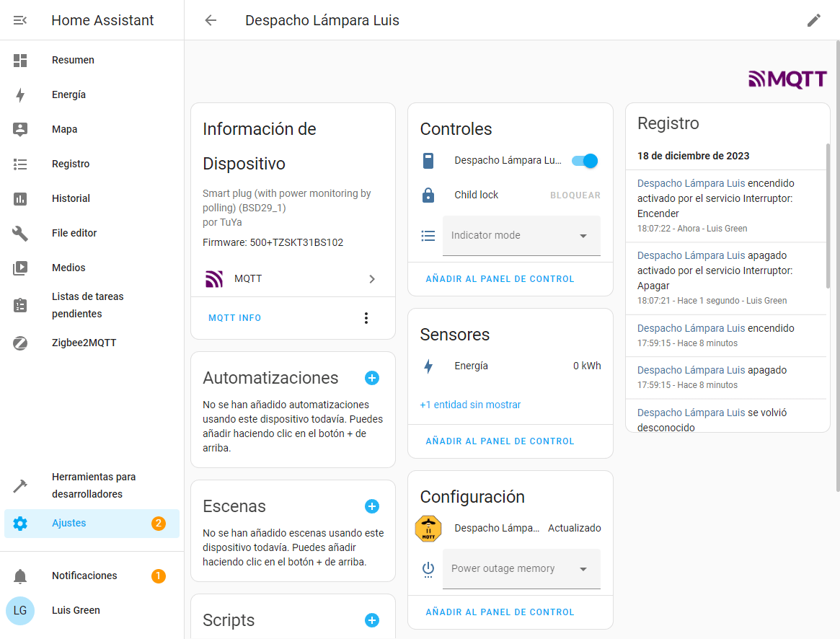840x639 pixels.
Task: Click the MQTT INFO button
Action: click(235, 318)
